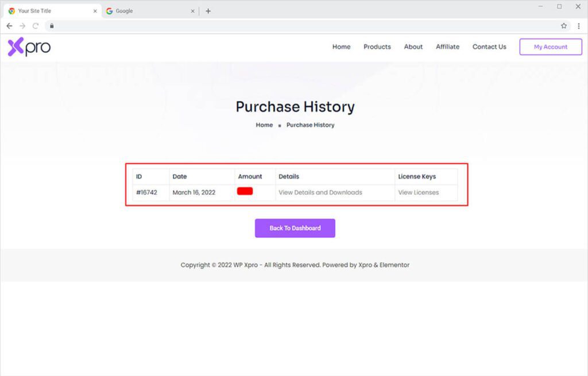This screenshot has width=588, height=376.
Task: Navigate to Contact Us
Action: pyautogui.click(x=489, y=47)
